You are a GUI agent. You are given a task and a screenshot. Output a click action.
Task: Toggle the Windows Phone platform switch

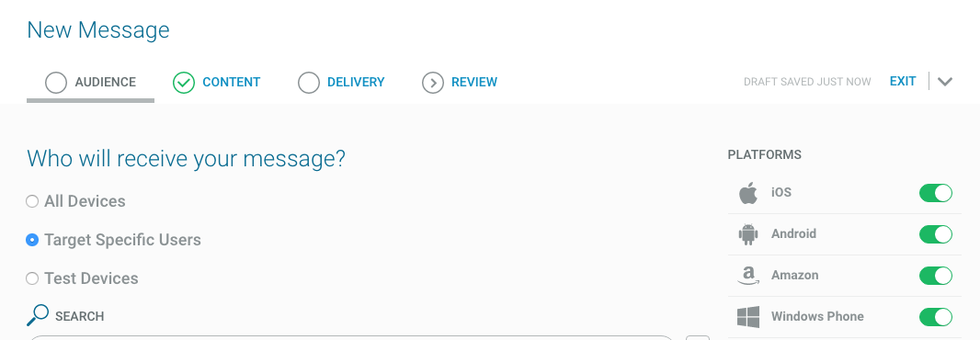[x=936, y=317]
